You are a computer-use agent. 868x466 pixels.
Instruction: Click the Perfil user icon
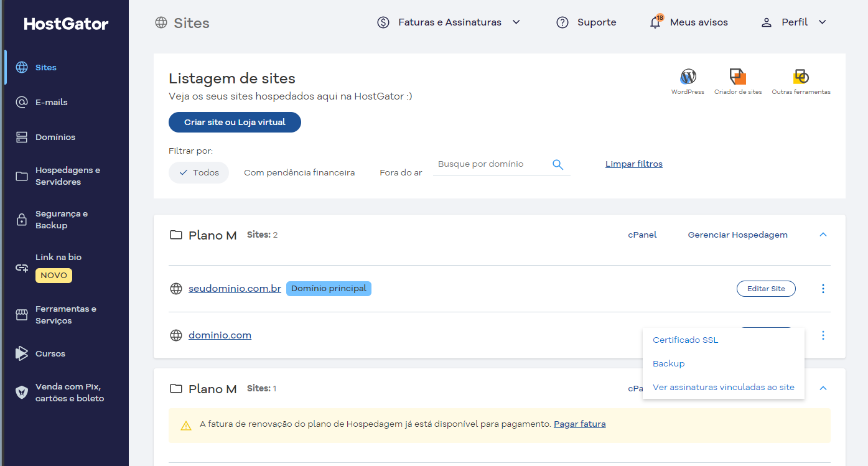pyautogui.click(x=767, y=22)
